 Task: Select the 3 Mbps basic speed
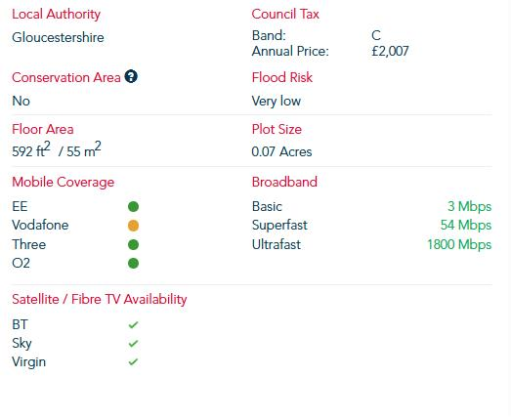click(469, 206)
